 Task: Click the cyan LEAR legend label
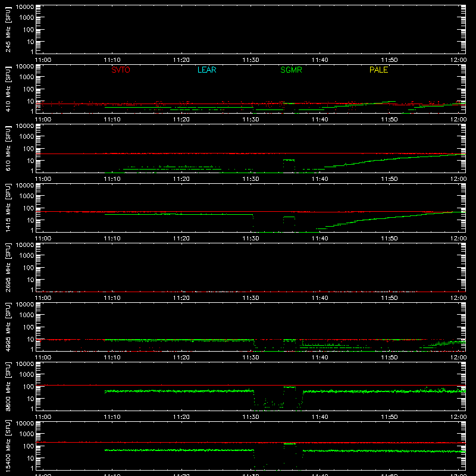206,70
